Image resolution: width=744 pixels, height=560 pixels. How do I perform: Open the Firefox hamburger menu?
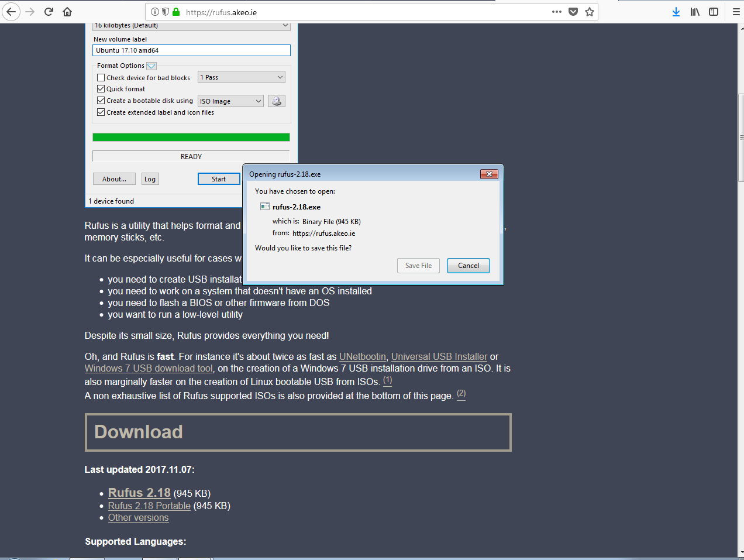[x=736, y=12]
